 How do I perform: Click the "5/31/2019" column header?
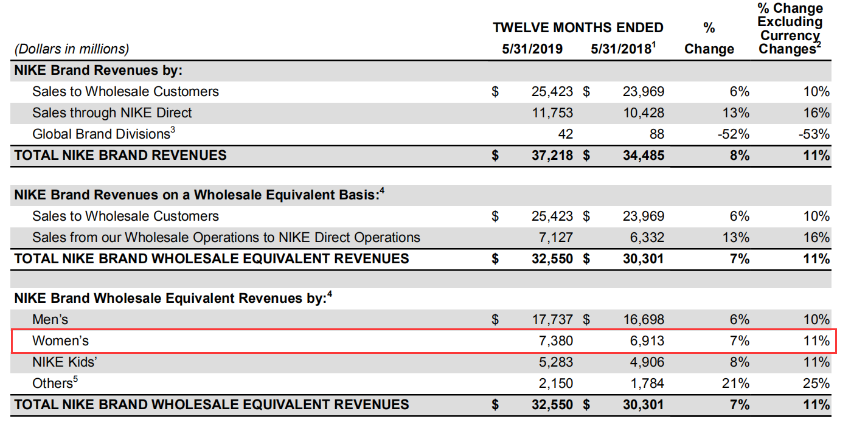[532, 49]
